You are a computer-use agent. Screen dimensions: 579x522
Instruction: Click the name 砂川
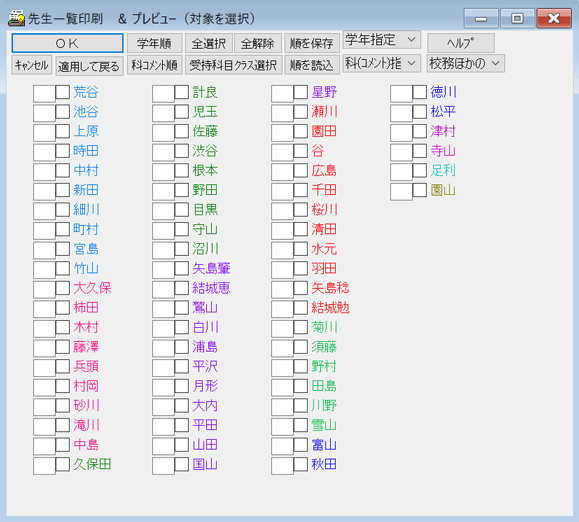[x=86, y=406]
